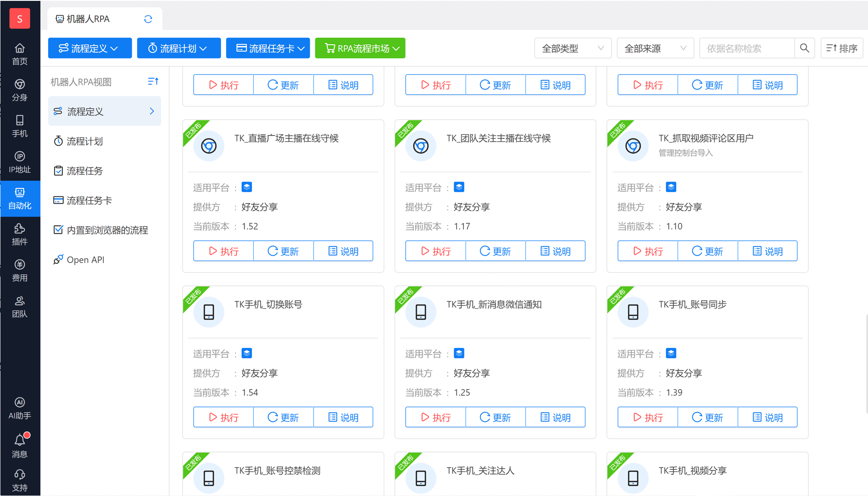Viewport: 868px width, 496px height.
Task: Select 内置到浏览器的流程 in the left panel
Action: [105, 230]
